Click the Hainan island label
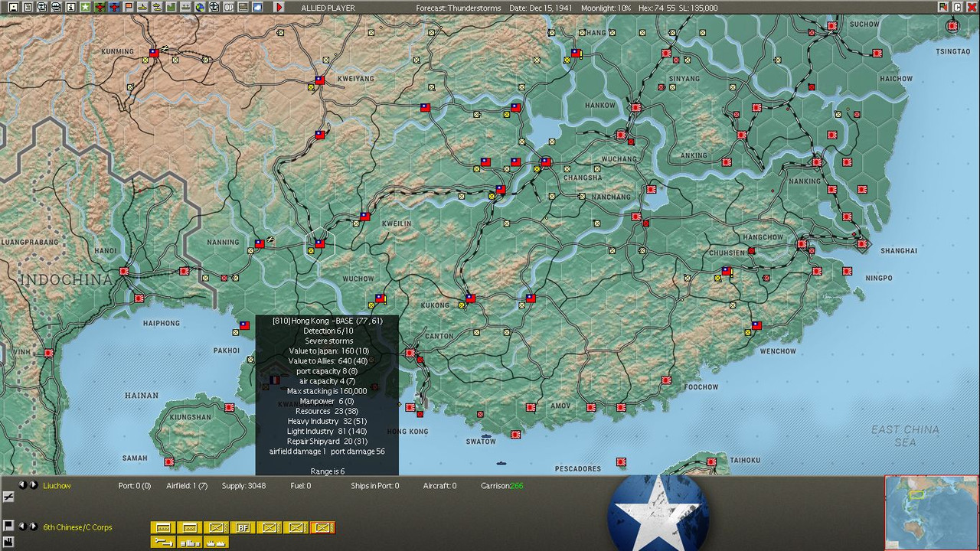Screen dimensions: 980x551 [142, 396]
